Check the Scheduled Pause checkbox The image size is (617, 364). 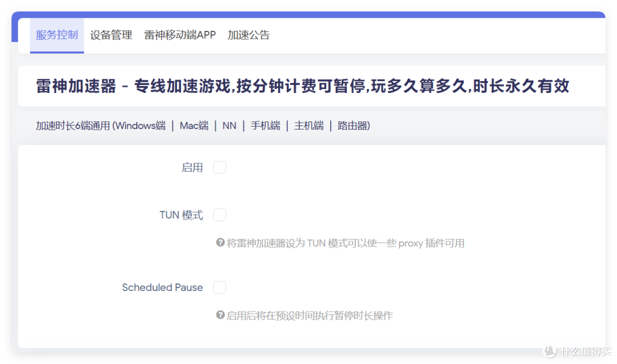point(219,288)
